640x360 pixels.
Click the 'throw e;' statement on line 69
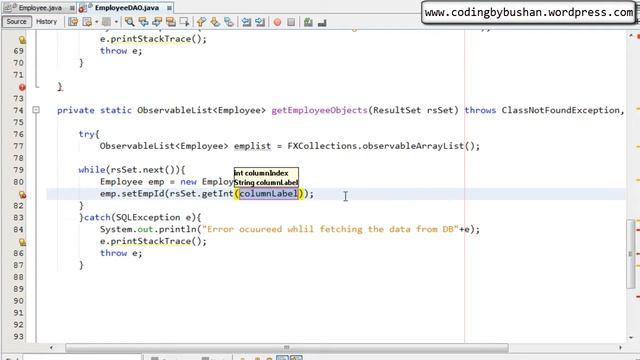(121, 51)
